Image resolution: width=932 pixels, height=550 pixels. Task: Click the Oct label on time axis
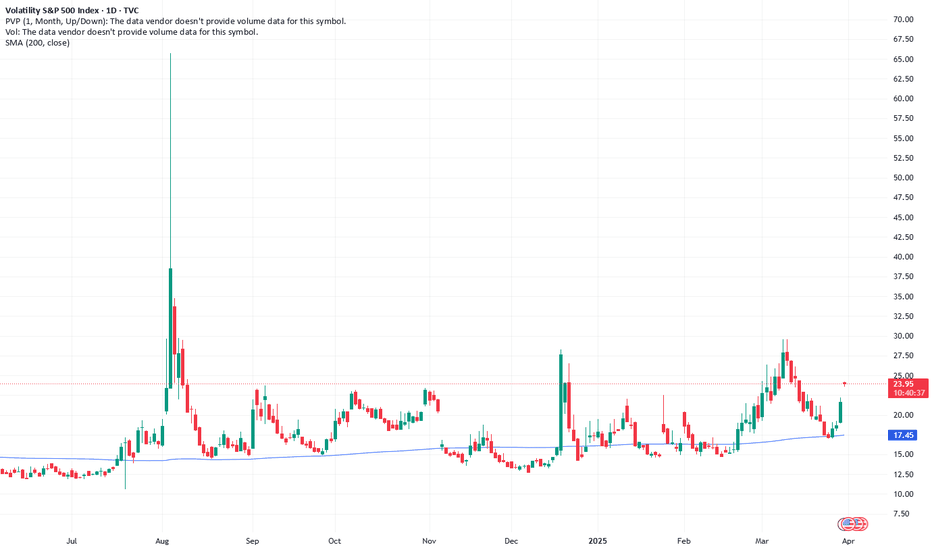click(335, 541)
